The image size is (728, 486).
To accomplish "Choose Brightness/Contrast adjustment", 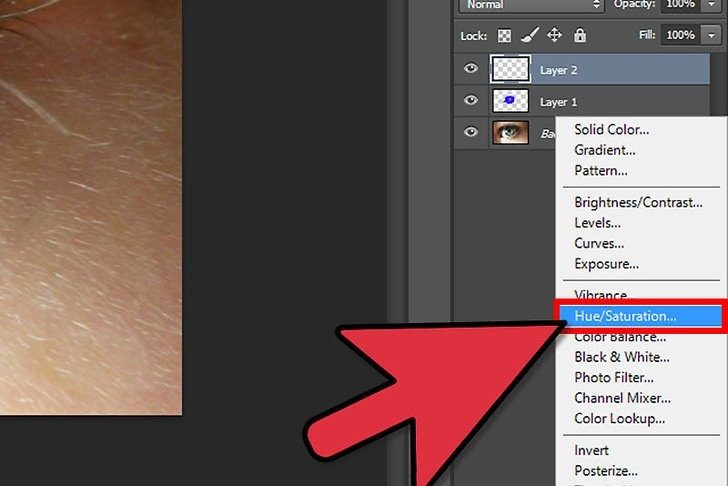I will (x=638, y=202).
